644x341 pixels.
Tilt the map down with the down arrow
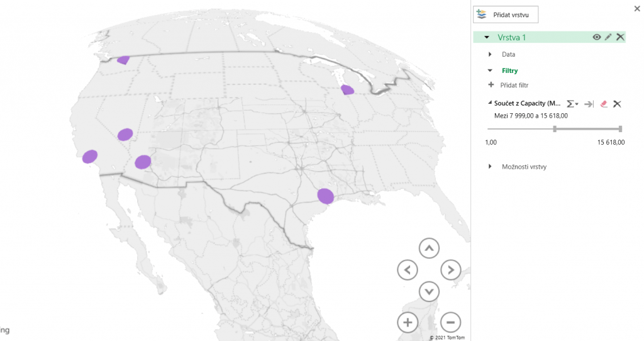[x=429, y=291]
